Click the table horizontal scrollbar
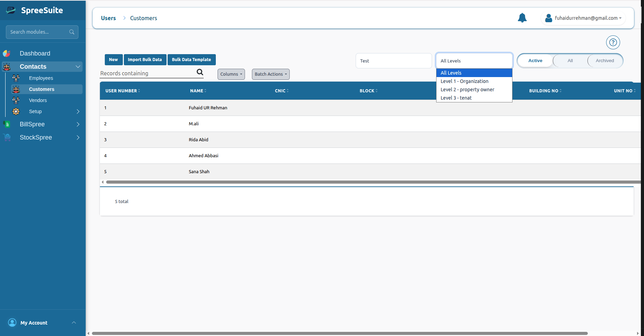Viewport: 644px width, 336px height. point(373,182)
